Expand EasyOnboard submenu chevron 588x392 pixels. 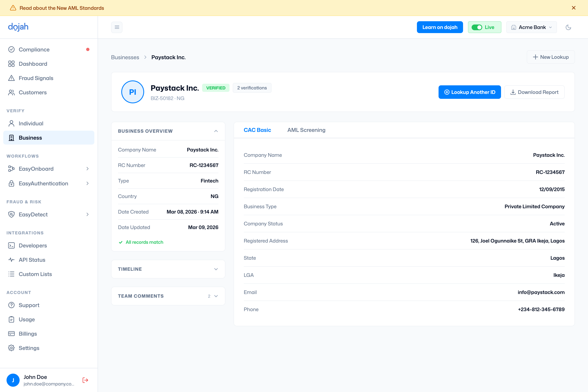(88, 169)
